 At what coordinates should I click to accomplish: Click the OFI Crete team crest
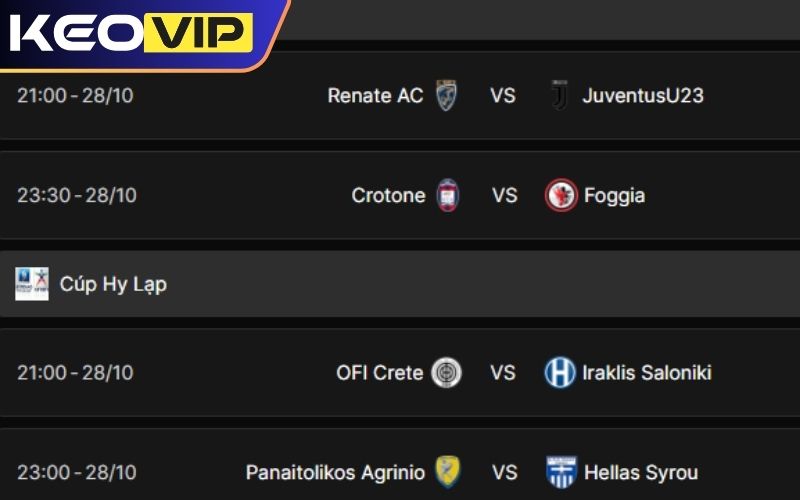tap(446, 373)
